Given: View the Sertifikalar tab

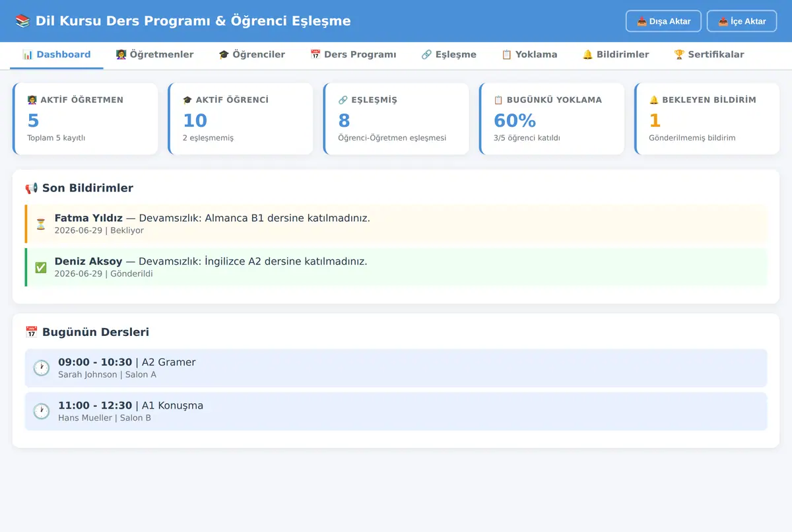Looking at the screenshot, I should [709, 55].
